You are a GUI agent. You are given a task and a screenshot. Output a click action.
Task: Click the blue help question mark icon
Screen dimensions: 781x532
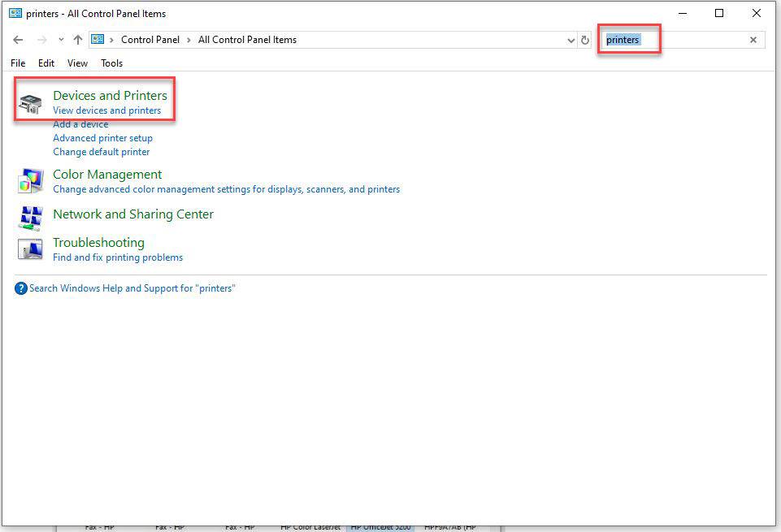coord(21,288)
